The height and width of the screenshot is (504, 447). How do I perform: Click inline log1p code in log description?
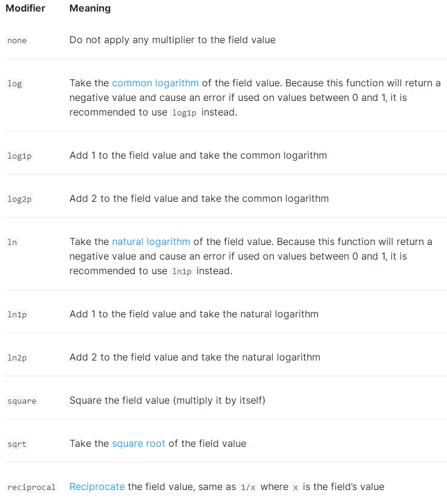click(184, 113)
